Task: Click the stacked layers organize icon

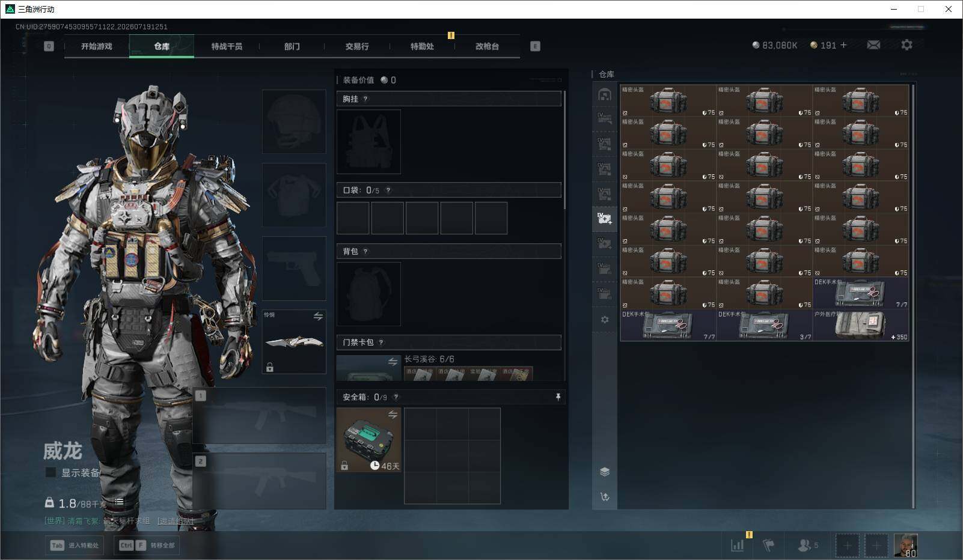Action: pyautogui.click(x=605, y=472)
